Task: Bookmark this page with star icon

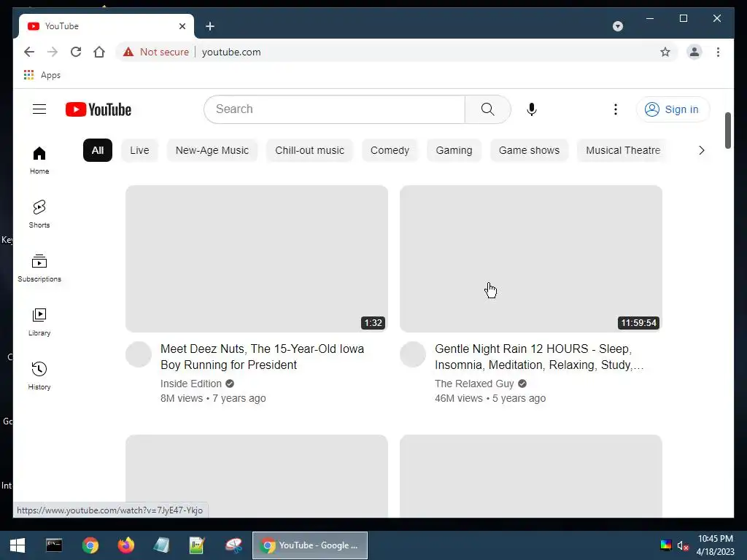Action: [665, 52]
